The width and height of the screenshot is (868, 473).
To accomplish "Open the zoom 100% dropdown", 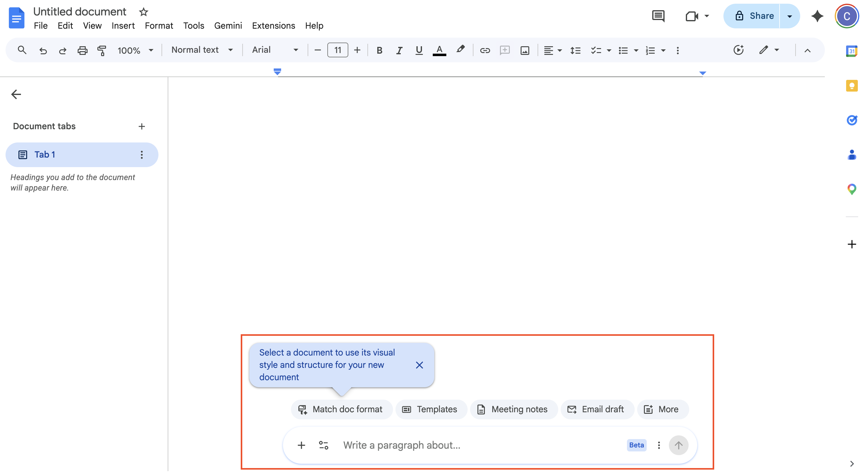I will [x=135, y=50].
